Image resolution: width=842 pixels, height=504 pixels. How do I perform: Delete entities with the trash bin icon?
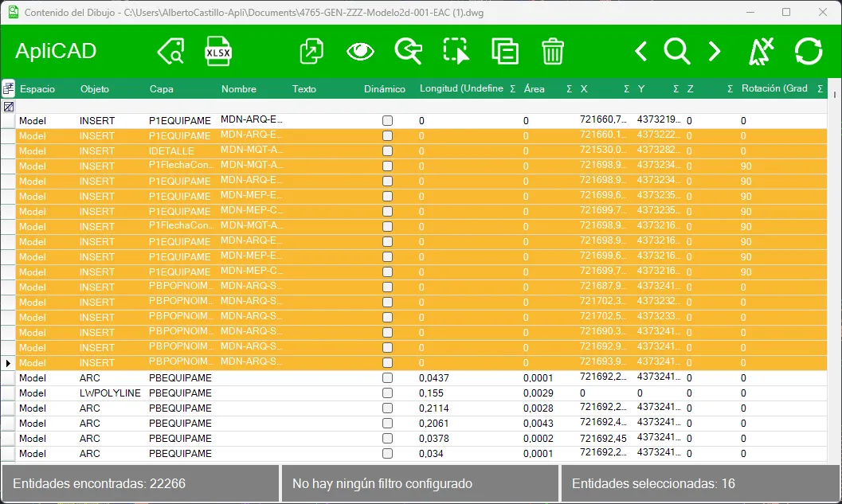pos(553,52)
